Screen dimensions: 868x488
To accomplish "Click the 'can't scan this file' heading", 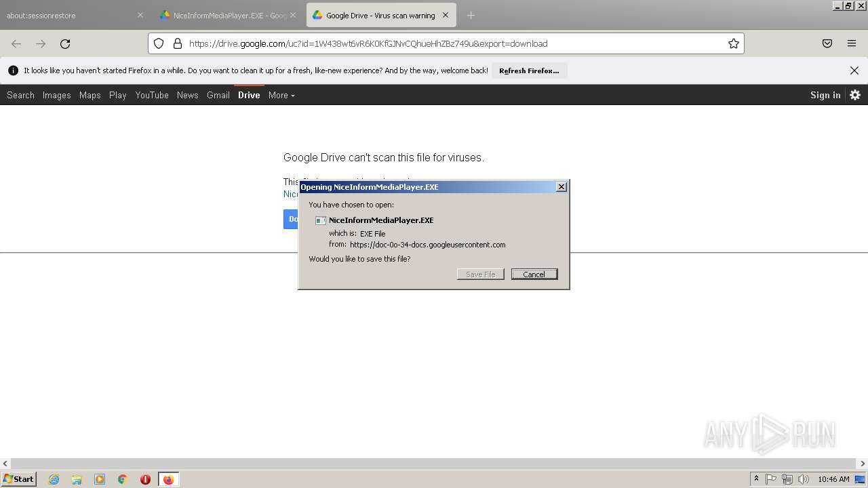I will (x=384, y=157).
